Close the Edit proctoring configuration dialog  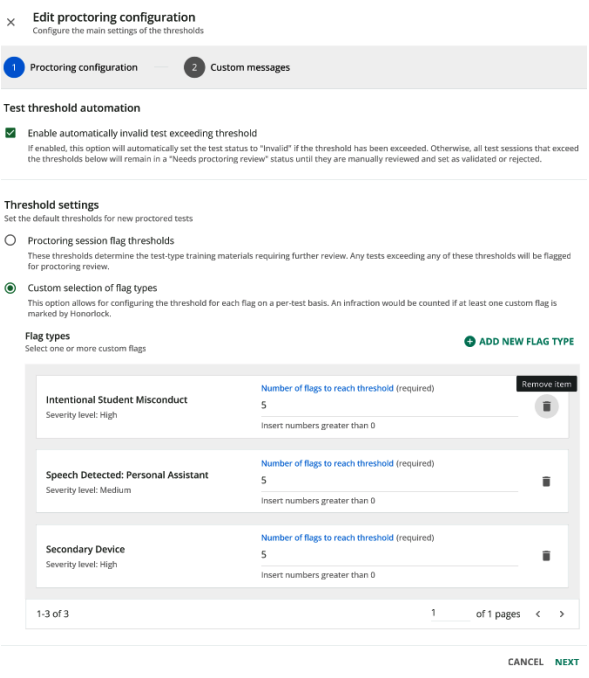pyautogui.click(x=11, y=22)
